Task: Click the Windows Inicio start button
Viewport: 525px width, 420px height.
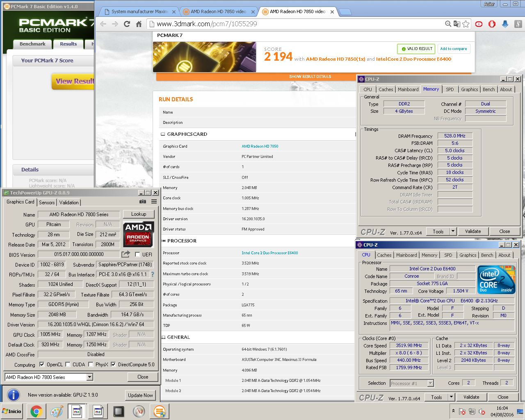Action: pyautogui.click(x=12, y=411)
